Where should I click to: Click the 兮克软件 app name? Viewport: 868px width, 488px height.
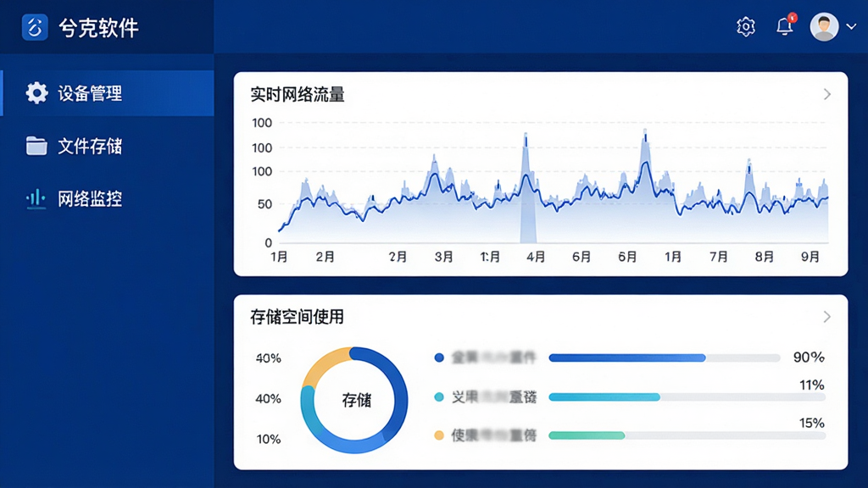coord(98,28)
